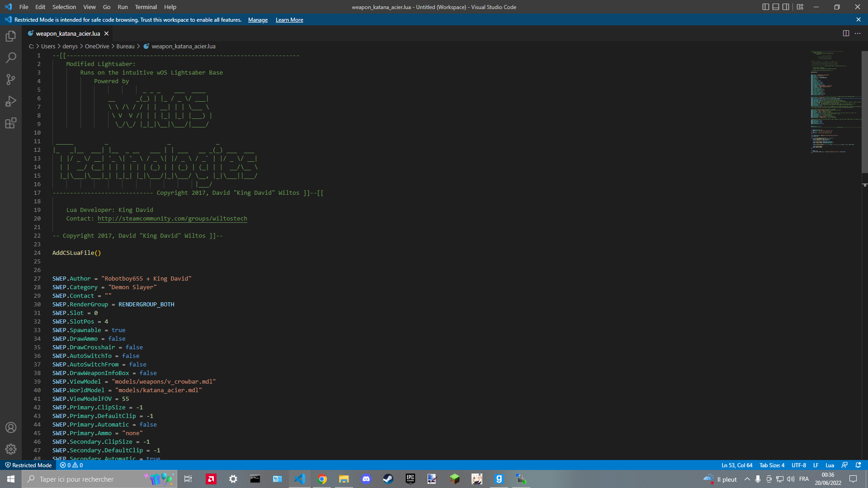Dismiss the Restricted Mode banner
The height and width of the screenshot is (488, 868).
[x=859, y=19]
